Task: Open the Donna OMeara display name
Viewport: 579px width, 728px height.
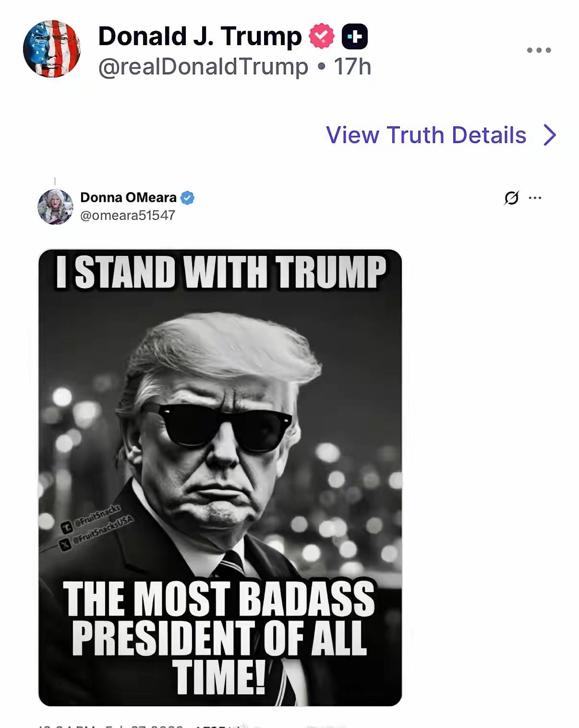Action: 128,197
